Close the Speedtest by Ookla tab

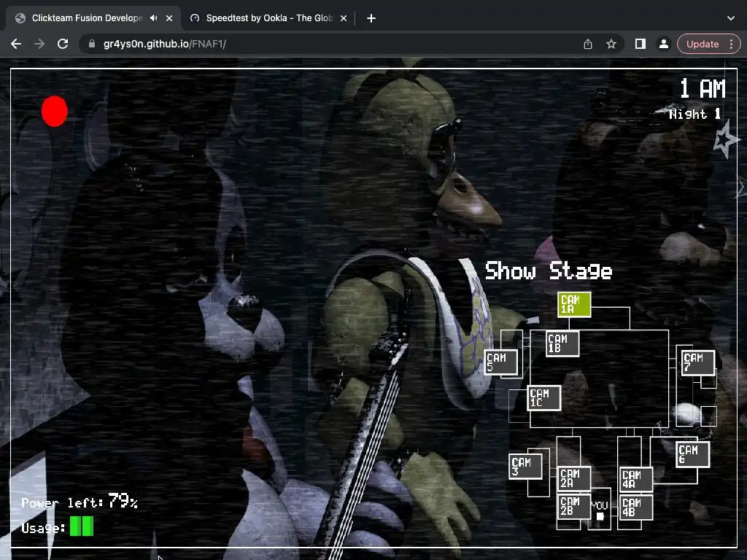click(x=344, y=18)
